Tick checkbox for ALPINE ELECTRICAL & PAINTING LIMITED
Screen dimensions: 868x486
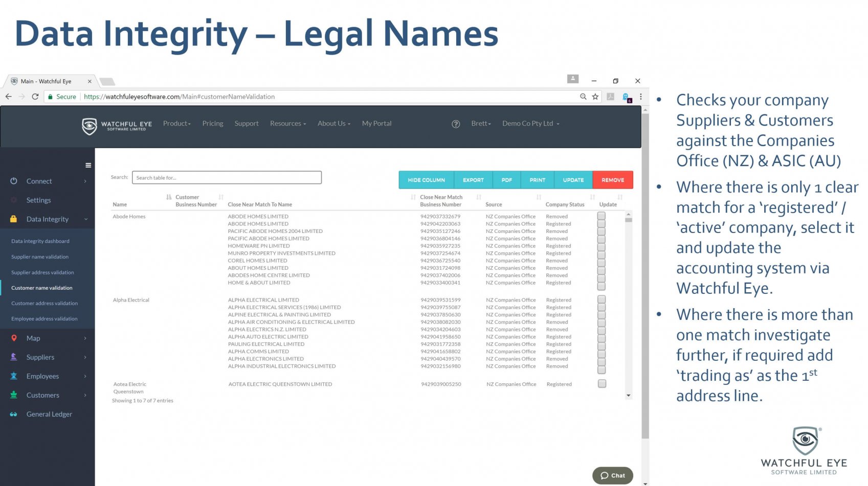tap(602, 315)
